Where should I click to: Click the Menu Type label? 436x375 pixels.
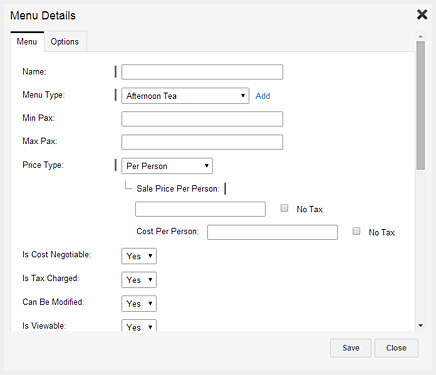coord(44,95)
